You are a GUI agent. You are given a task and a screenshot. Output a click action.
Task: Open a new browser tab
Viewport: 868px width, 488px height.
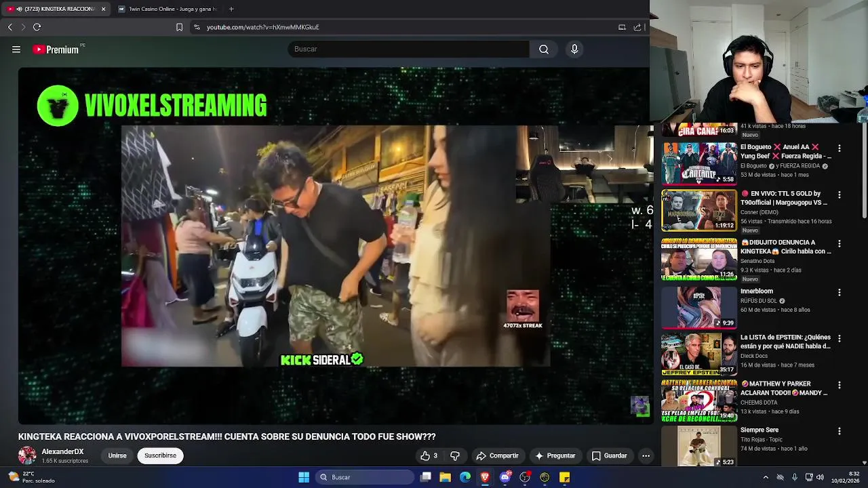point(231,9)
